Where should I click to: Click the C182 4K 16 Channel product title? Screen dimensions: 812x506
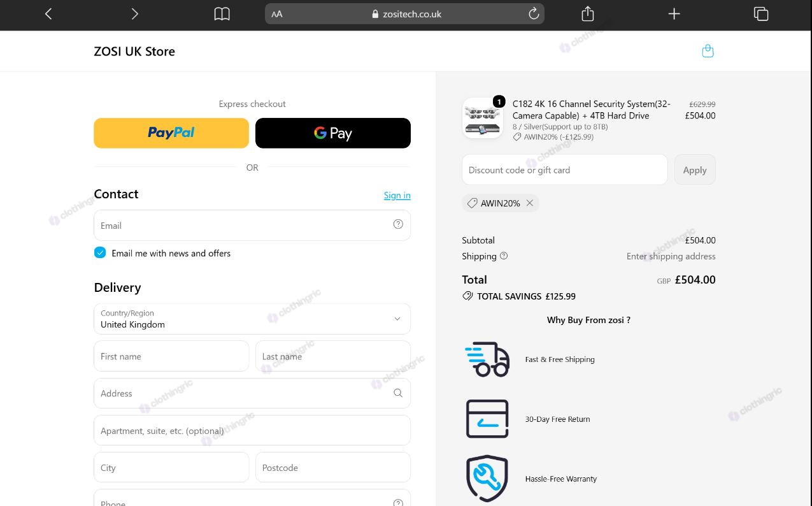coord(592,110)
